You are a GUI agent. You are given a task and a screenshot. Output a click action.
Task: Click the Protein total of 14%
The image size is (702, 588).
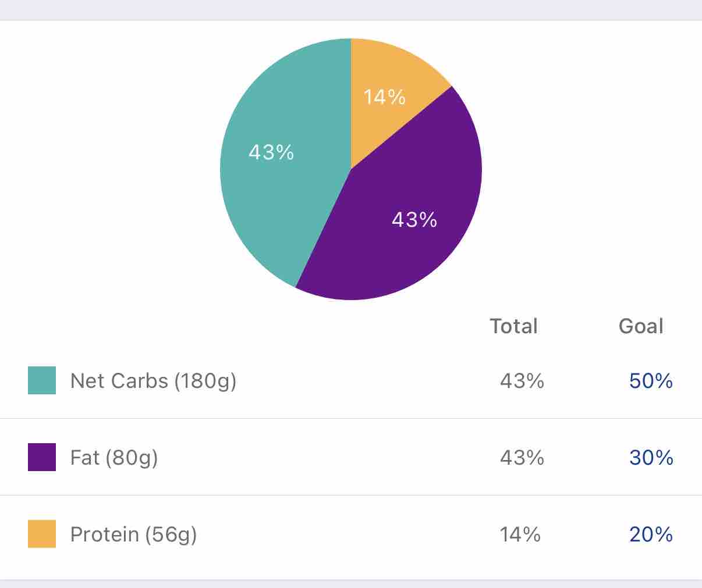pyautogui.click(x=520, y=534)
